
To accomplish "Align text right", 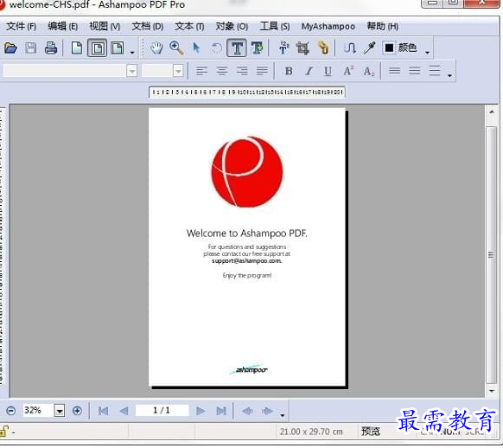I will 242,71.
